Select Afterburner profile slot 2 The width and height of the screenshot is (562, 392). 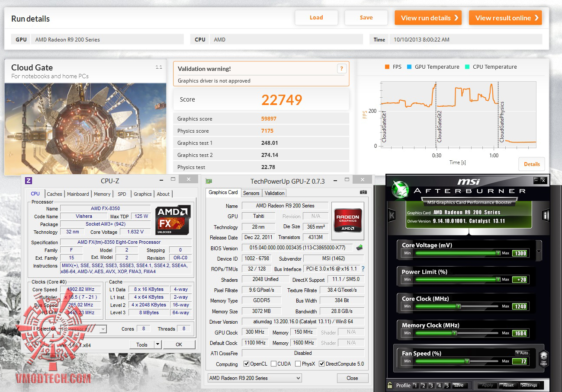point(424,386)
